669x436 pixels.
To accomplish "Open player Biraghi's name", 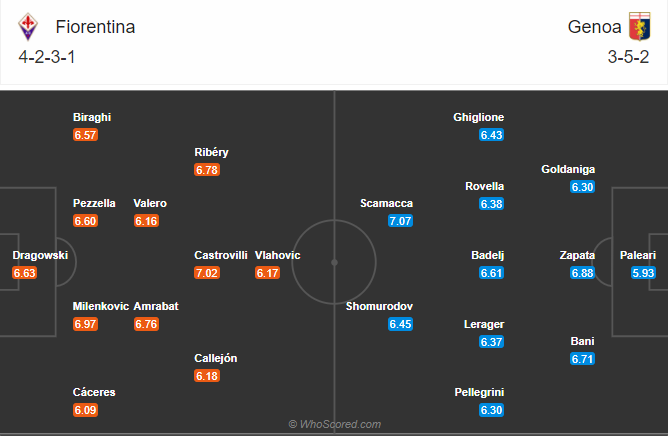I will coord(92,117).
